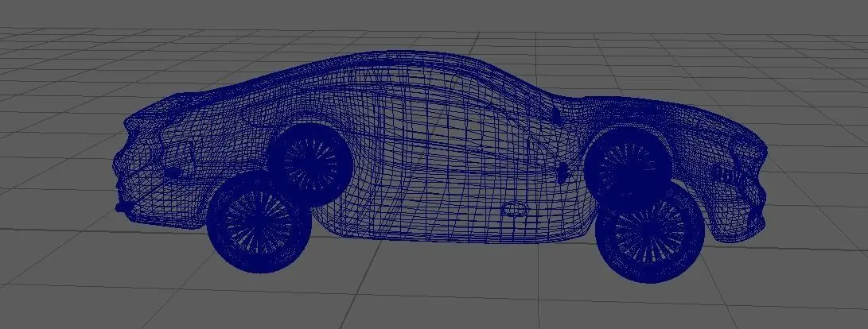Select the upper wheel at car's right end
Screen dimensions: 868x329
(627, 168)
